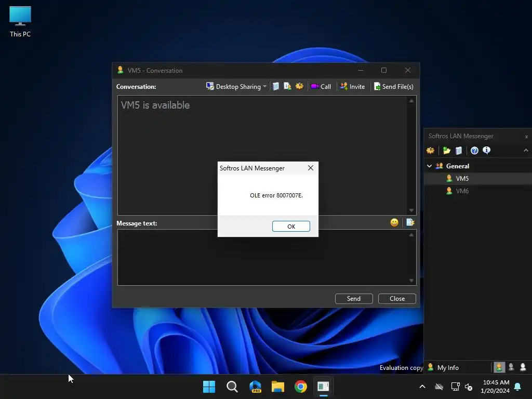Image resolution: width=532 pixels, height=399 pixels.
Task: Open Help question mark icon
Action: pos(474,151)
